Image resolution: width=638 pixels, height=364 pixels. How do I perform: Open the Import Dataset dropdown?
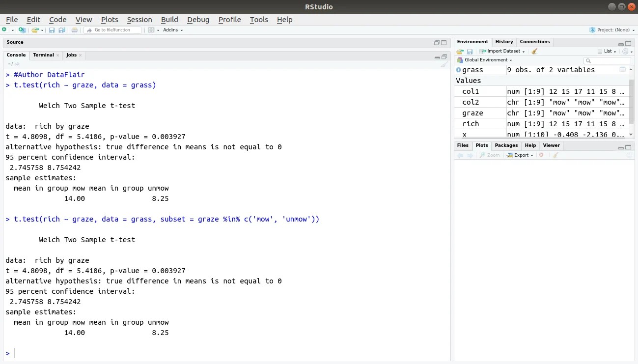502,51
